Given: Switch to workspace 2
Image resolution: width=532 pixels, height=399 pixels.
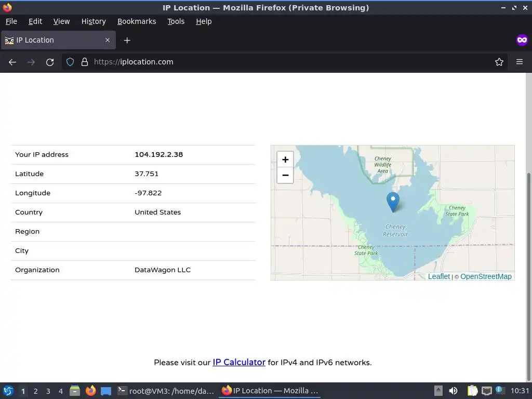Looking at the screenshot, I should tap(36, 391).
